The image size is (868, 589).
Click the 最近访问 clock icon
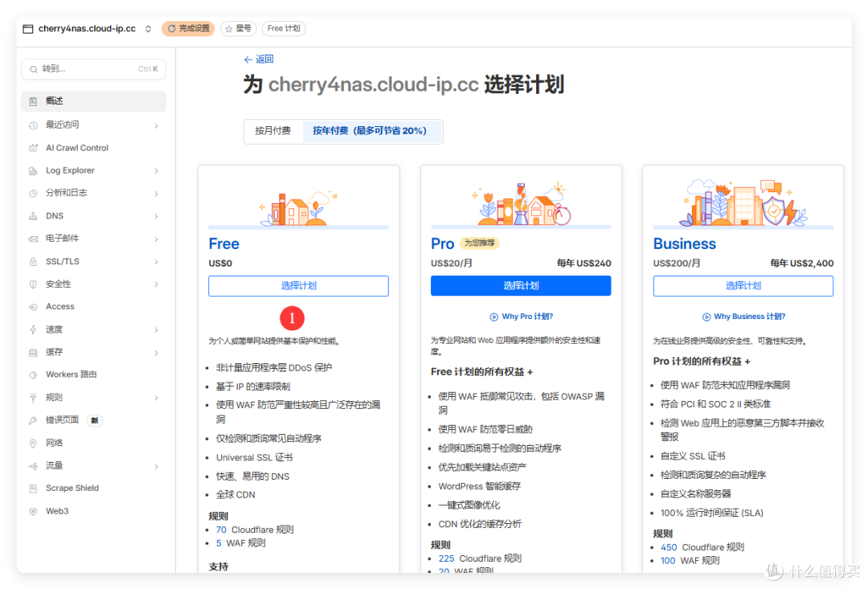pos(33,125)
